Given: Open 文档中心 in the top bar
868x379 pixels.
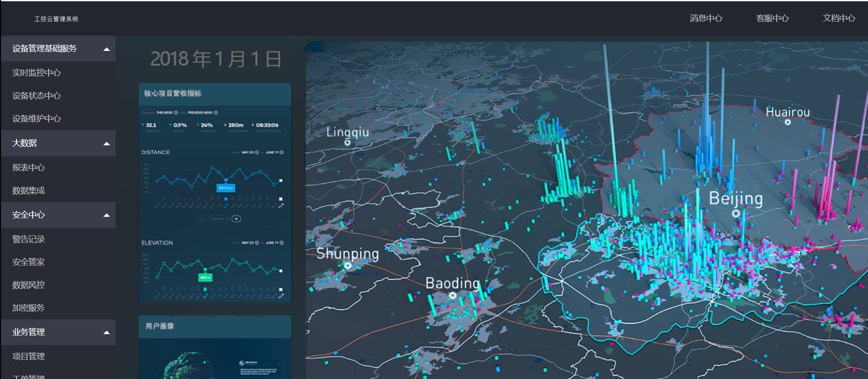Looking at the screenshot, I should [x=839, y=18].
